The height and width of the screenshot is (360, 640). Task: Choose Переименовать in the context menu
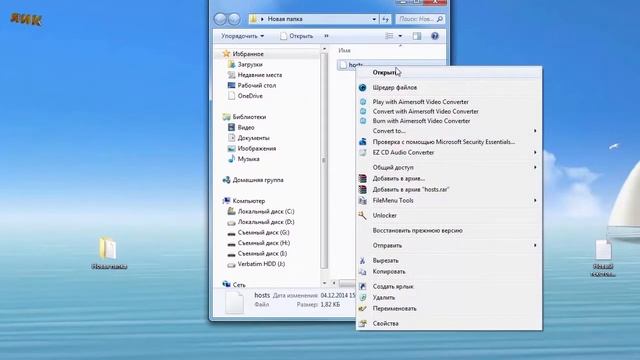(449, 309)
